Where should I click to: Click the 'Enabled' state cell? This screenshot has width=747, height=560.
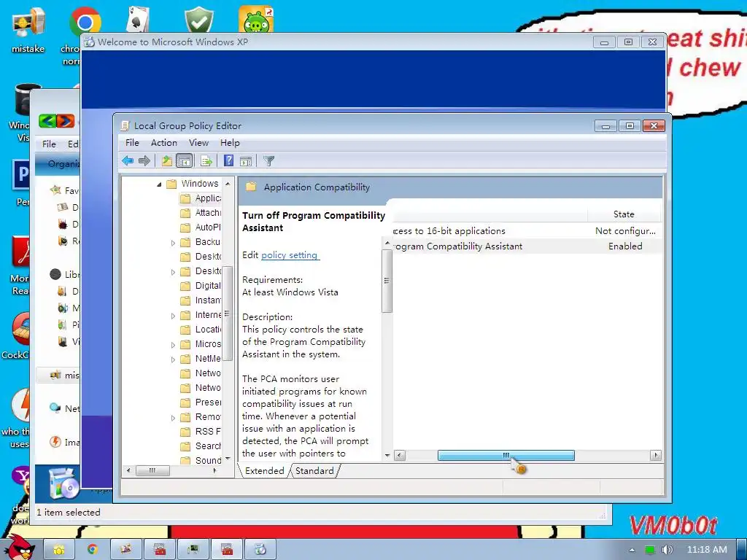coord(625,246)
